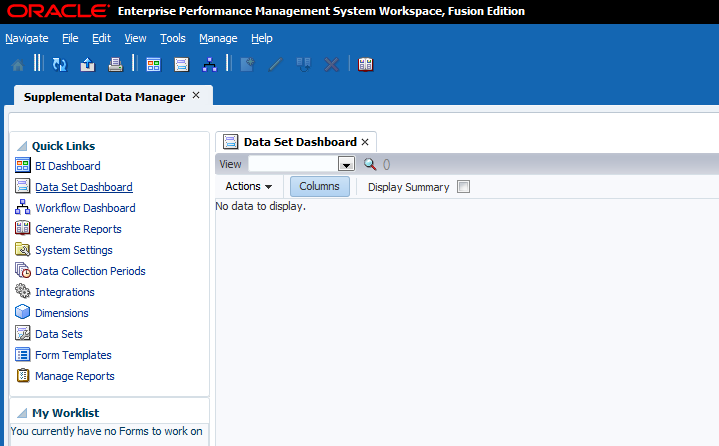The image size is (719, 446).
Task: Collapse the My Worklist section
Action: pos(22,413)
